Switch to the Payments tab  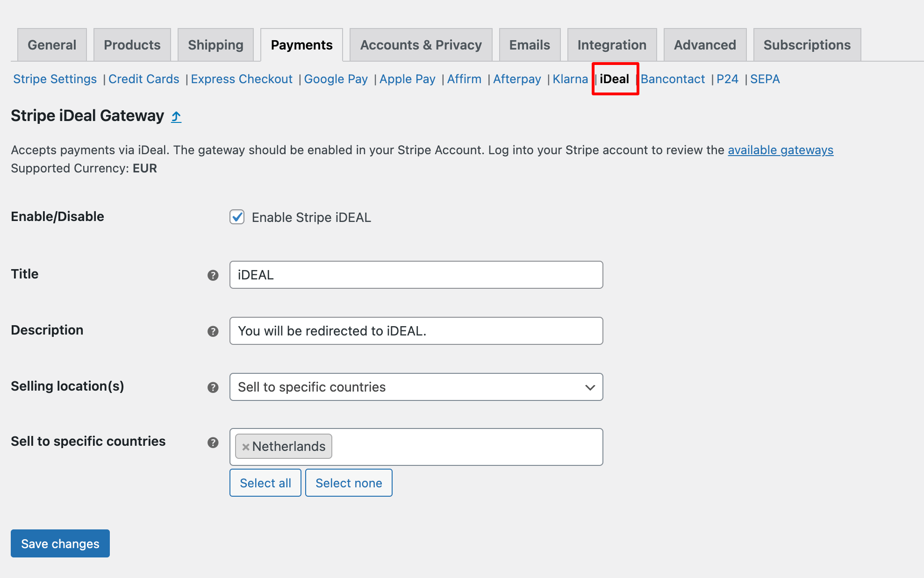(x=301, y=44)
